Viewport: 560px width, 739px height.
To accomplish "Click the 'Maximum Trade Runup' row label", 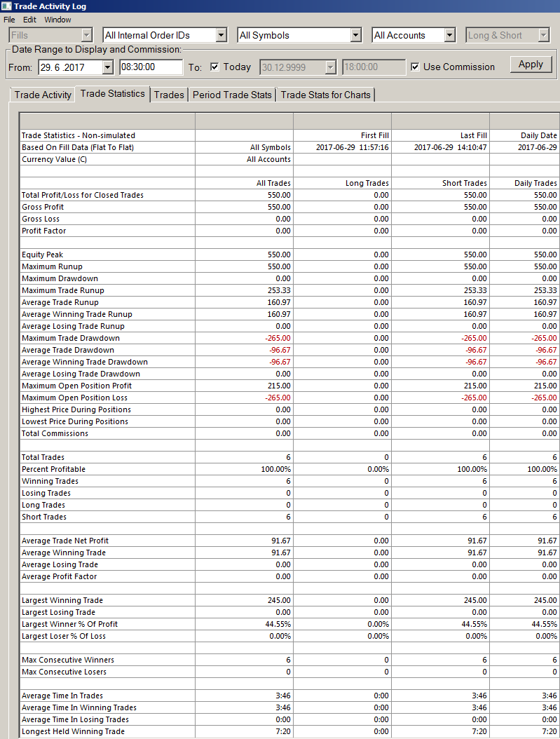I will pyautogui.click(x=62, y=290).
